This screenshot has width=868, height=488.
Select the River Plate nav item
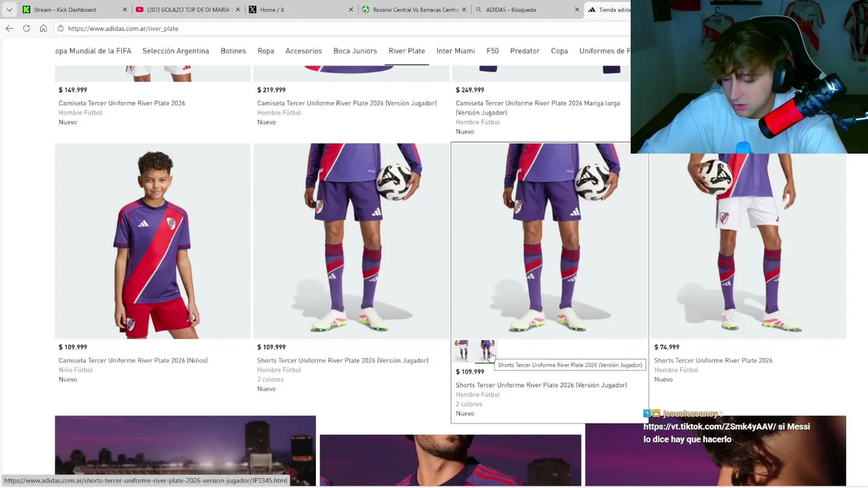coord(407,51)
